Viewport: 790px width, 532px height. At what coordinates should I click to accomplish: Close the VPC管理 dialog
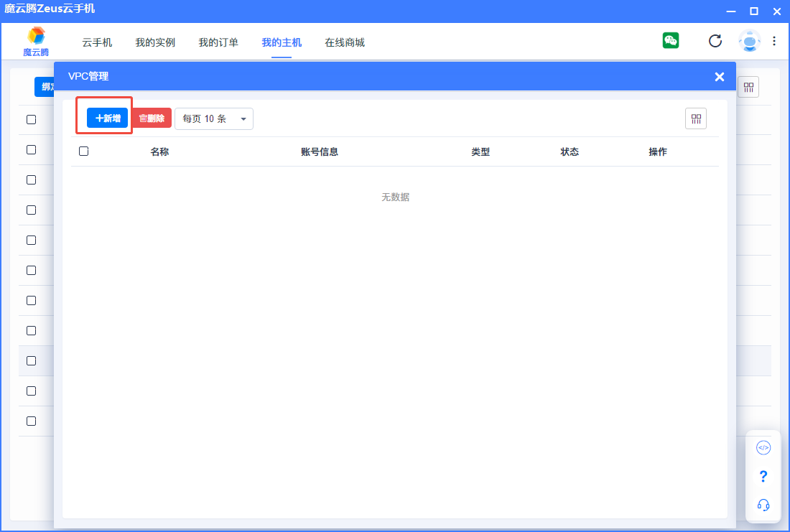(x=719, y=77)
